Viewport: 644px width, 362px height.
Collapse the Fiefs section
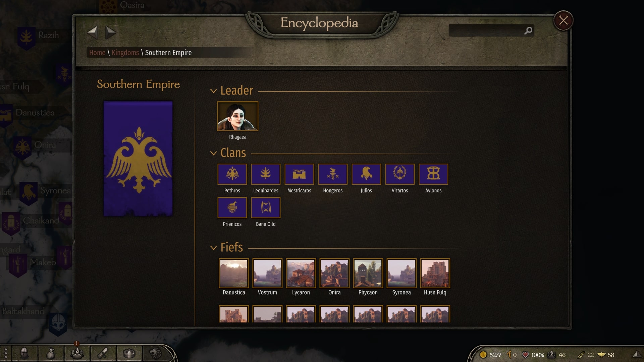tap(213, 248)
